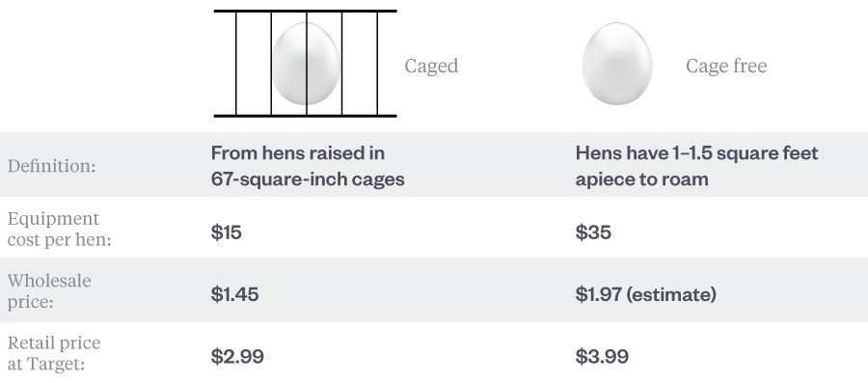Click the '$1.97 (estimate)' wholesale price
The width and height of the screenshot is (868, 383).
(646, 294)
